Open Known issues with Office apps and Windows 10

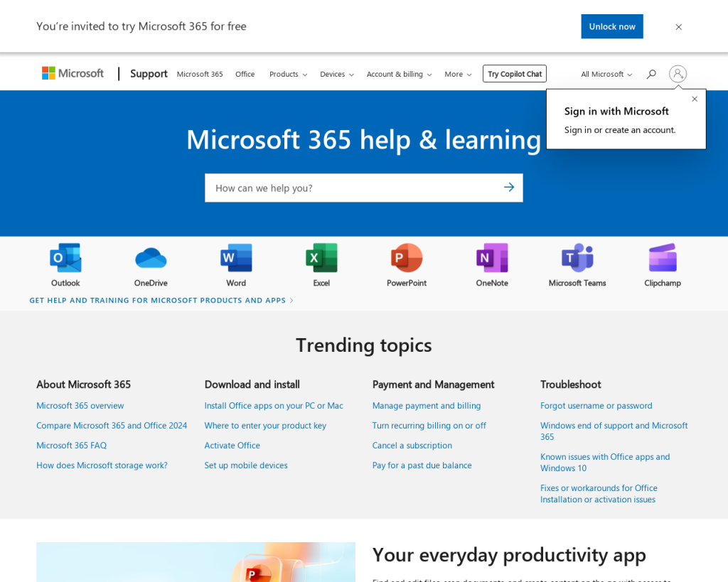605,462
